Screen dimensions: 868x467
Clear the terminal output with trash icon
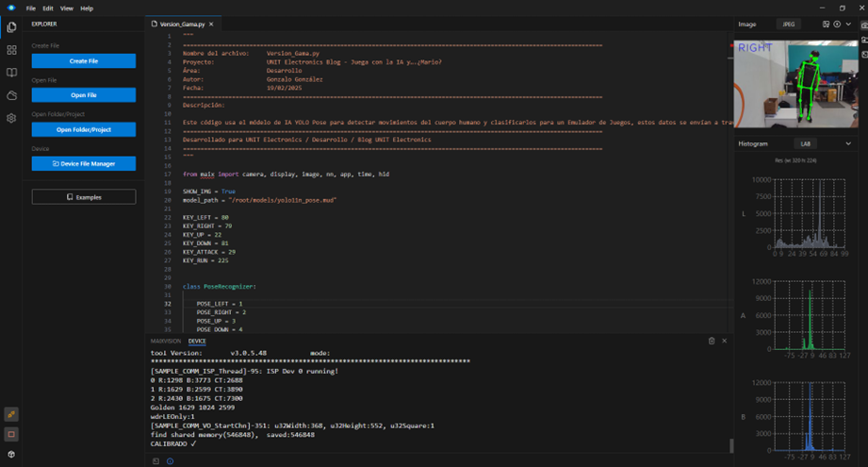coord(711,341)
